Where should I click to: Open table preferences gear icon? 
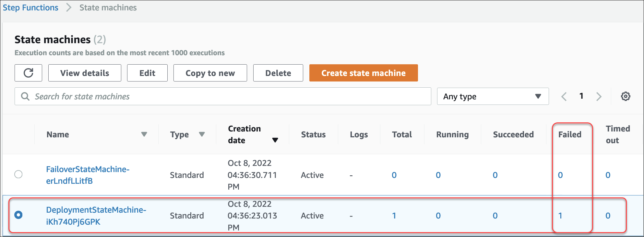626,96
